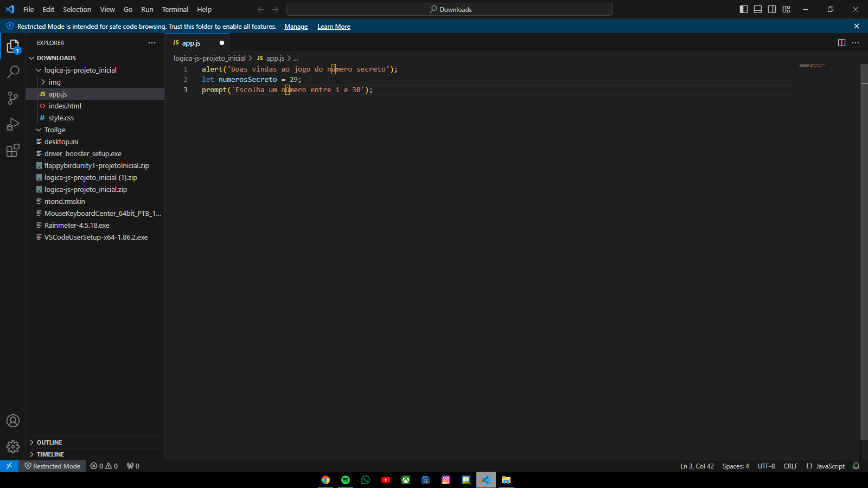
Task: Open the Edit menu
Action: point(48,9)
